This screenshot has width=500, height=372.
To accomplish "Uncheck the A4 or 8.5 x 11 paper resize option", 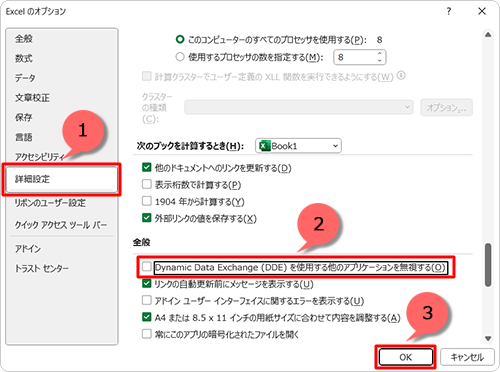I will click(x=147, y=317).
